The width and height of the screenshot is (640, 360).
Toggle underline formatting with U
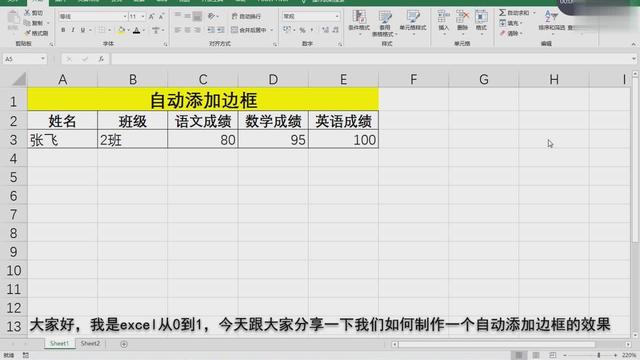(x=83, y=30)
